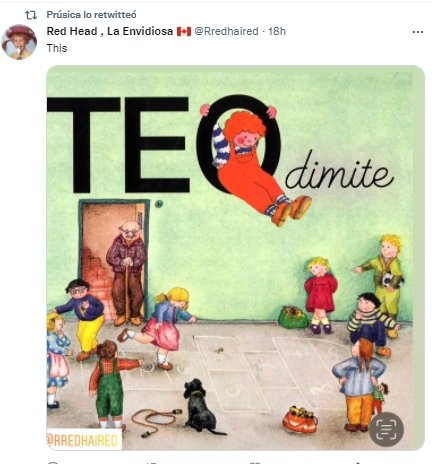Open the tweet via 18h timestamp
This screenshot has height=464, width=432.
277,31
